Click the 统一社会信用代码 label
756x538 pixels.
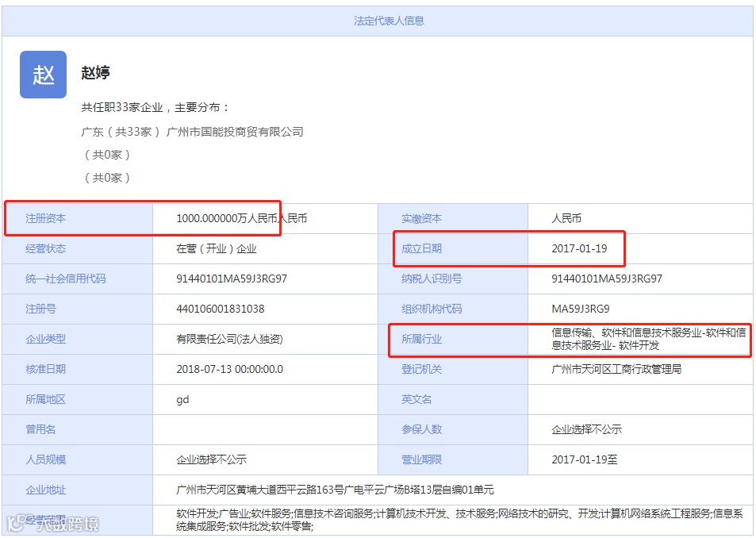(x=66, y=279)
